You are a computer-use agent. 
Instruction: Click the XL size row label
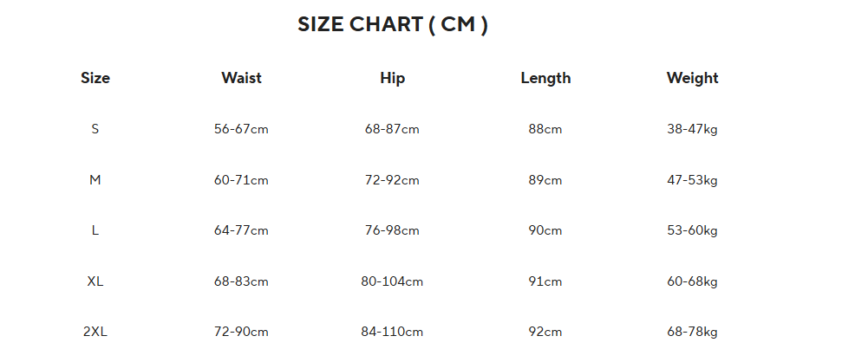[x=95, y=281]
